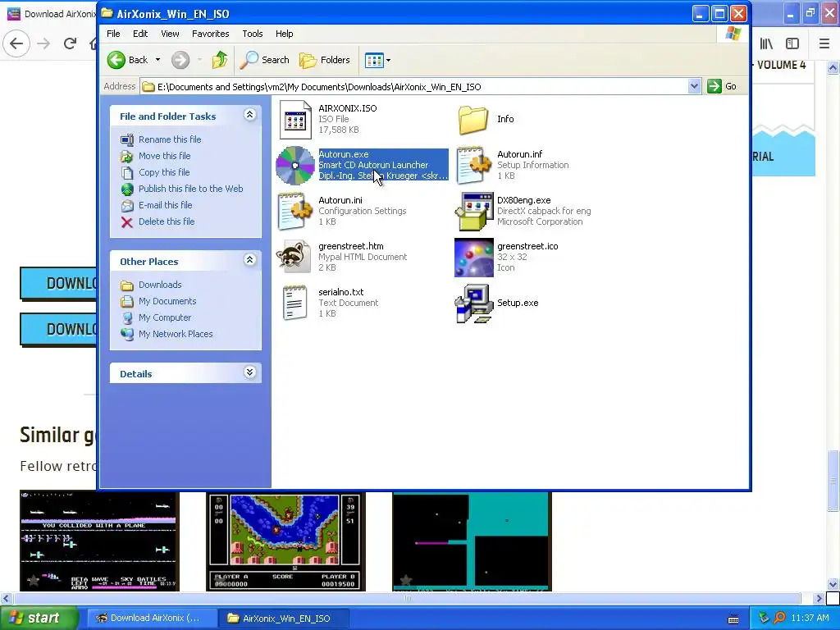Select the Autorun.inf file icon

point(473,166)
